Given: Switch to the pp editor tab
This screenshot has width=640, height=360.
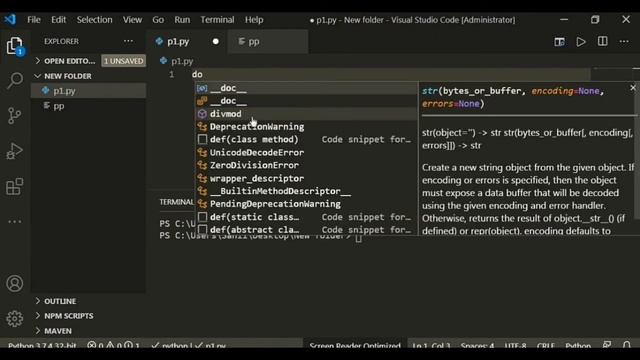Looking at the screenshot, I should [x=268, y=41].
